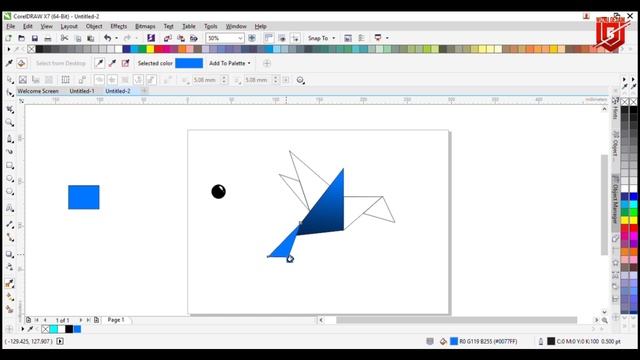
Task: Open the Bitmaps menu
Action: pos(145,26)
